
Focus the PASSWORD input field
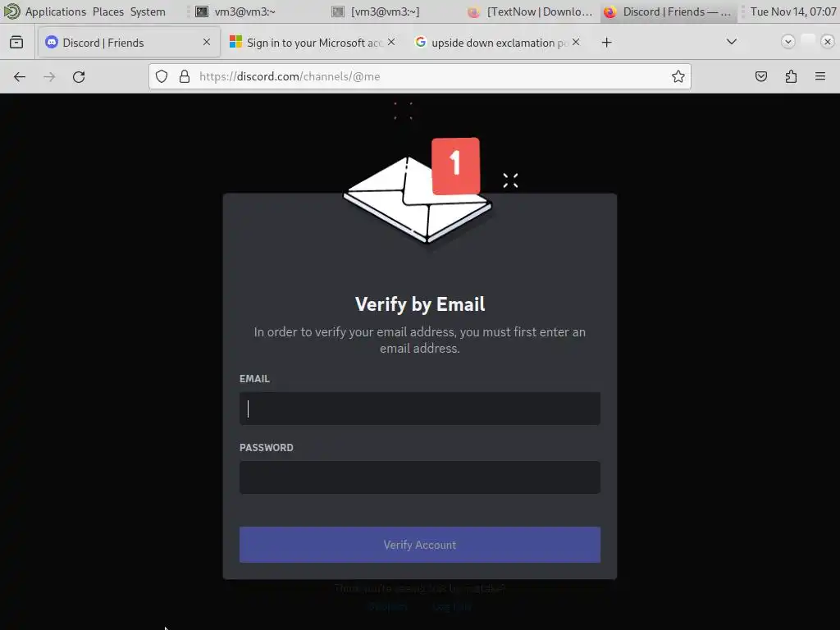coord(419,477)
